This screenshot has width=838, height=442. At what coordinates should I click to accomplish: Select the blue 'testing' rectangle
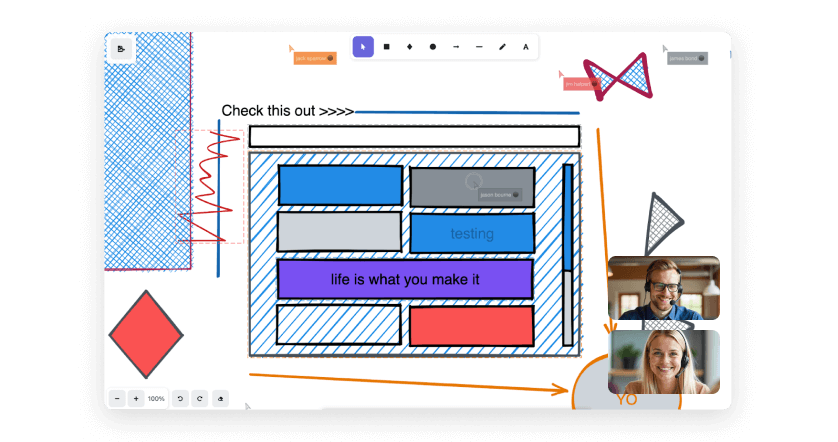tap(471, 234)
